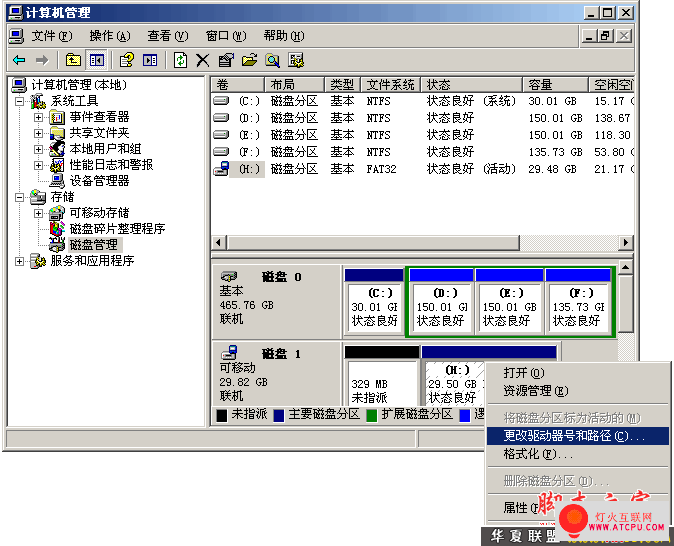Select 性能日志和警报 tree node
This screenshot has height=546, width=674.
click(111, 165)
